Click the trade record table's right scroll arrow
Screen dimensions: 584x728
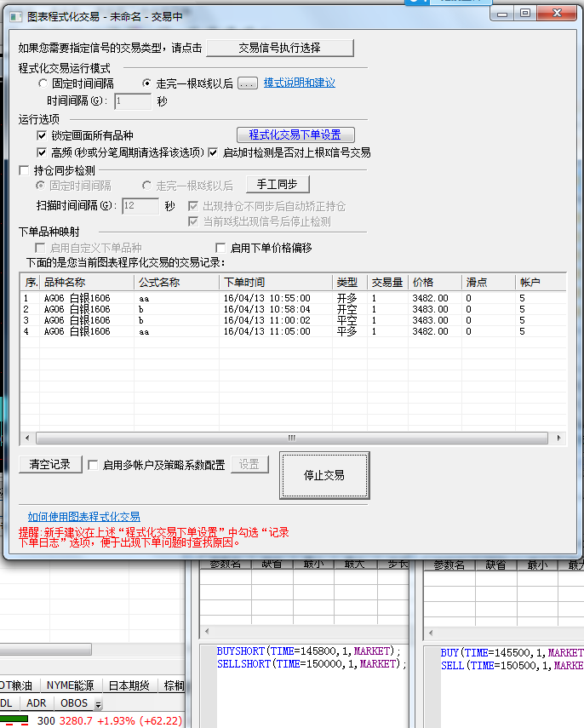(x=558, y=438)
